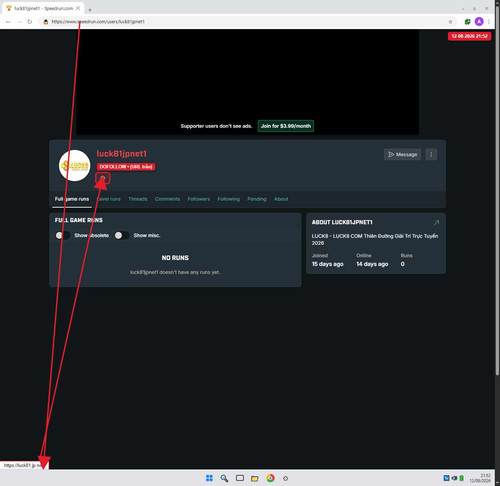Open Chrome from the taskbar
The width and height of the screenshot is (500, 486).
270,478
